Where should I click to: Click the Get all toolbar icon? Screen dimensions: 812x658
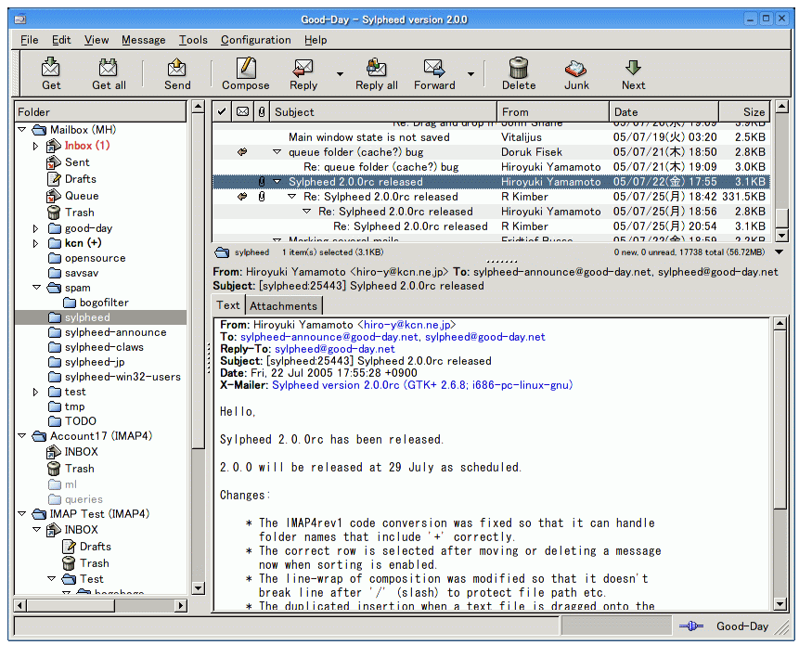pos(109,68)
